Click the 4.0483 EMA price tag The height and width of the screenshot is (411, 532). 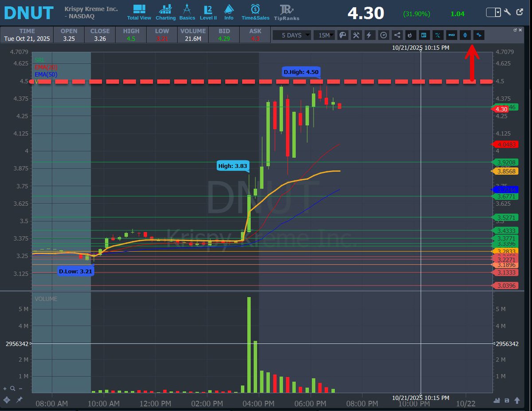pyautogui.click(x=505, y=145)
